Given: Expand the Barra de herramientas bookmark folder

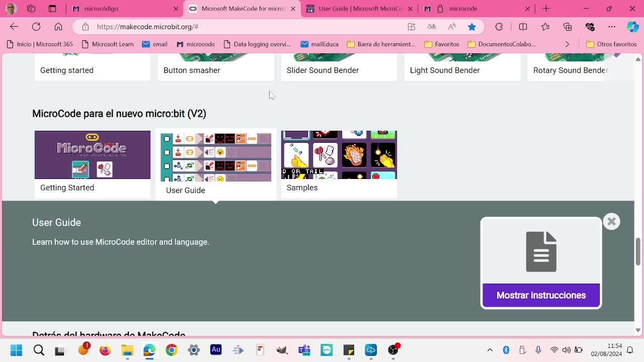Looking at the screenshot, I should point(381,44).
